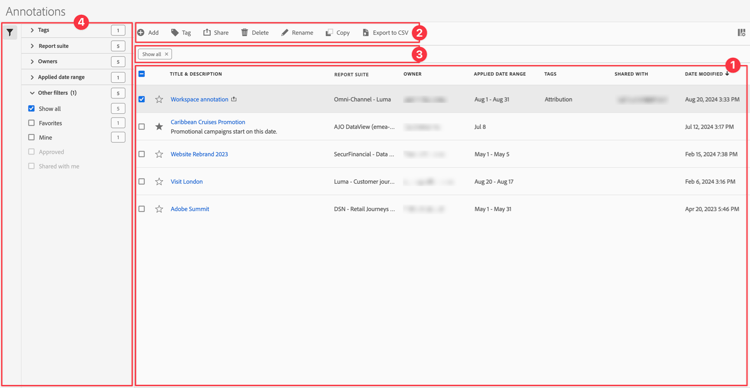Click the Copy toolbar icon
Screen dimensions: 750x388
329,33
